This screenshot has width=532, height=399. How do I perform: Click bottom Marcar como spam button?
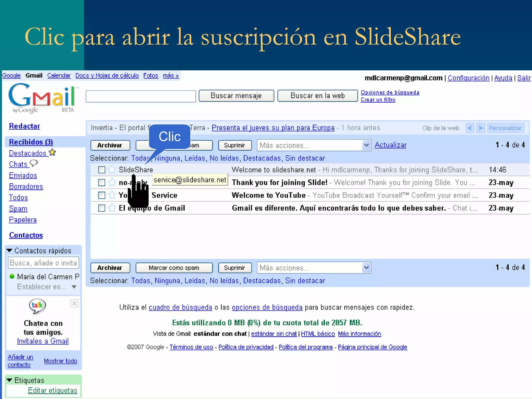click(174, 268)
